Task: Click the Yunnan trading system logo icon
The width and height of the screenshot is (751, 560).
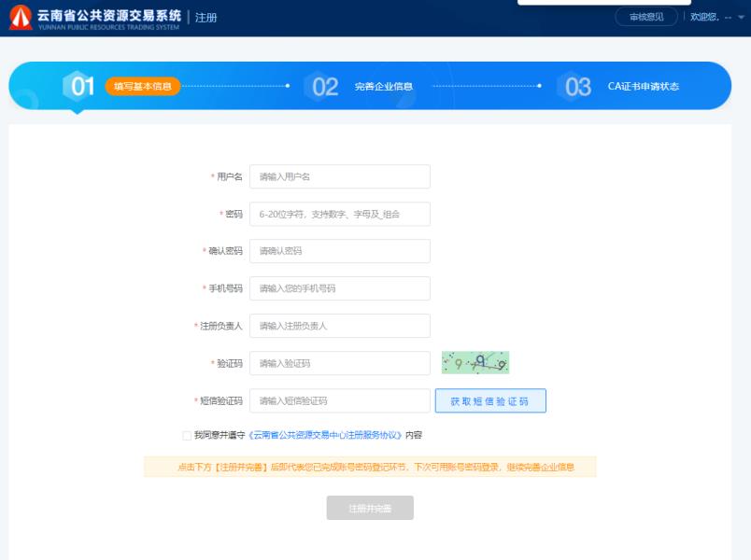Action: click(x=21, y=18)
